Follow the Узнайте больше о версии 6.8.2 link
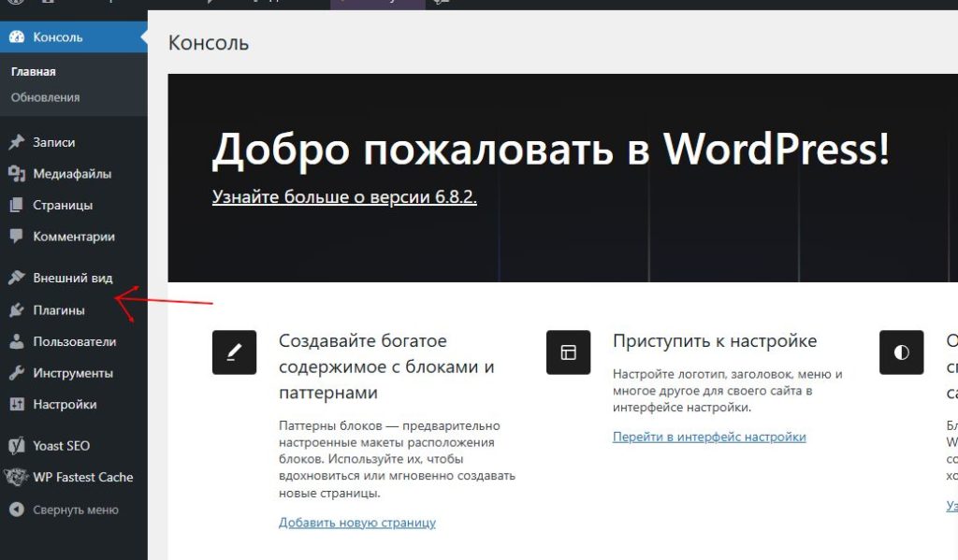The image size is (958, 560). tap(344, 196)
